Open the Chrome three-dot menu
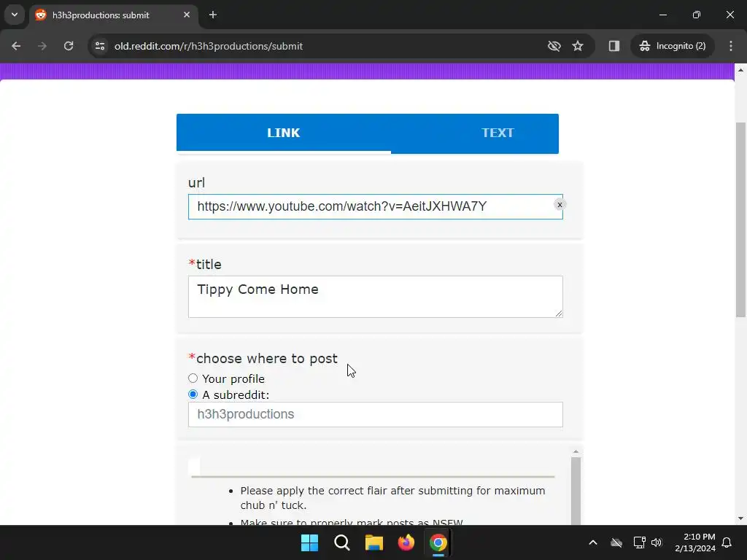 pos(731,46)
